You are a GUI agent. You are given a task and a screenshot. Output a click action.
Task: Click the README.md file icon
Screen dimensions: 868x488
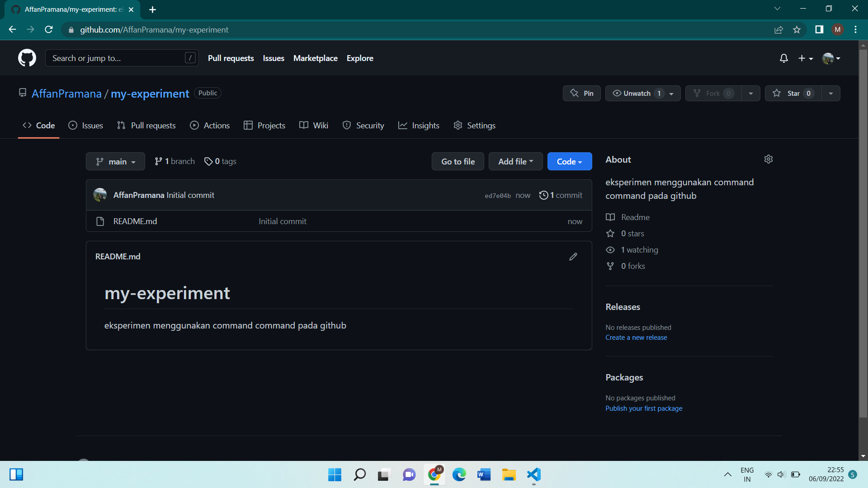tap(100, 221)
